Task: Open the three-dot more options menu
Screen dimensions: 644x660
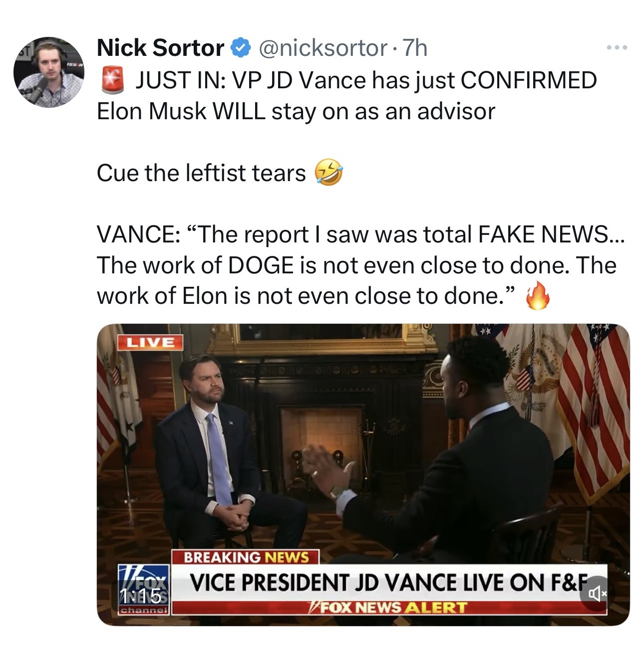Action: click(x=617, y=48)
